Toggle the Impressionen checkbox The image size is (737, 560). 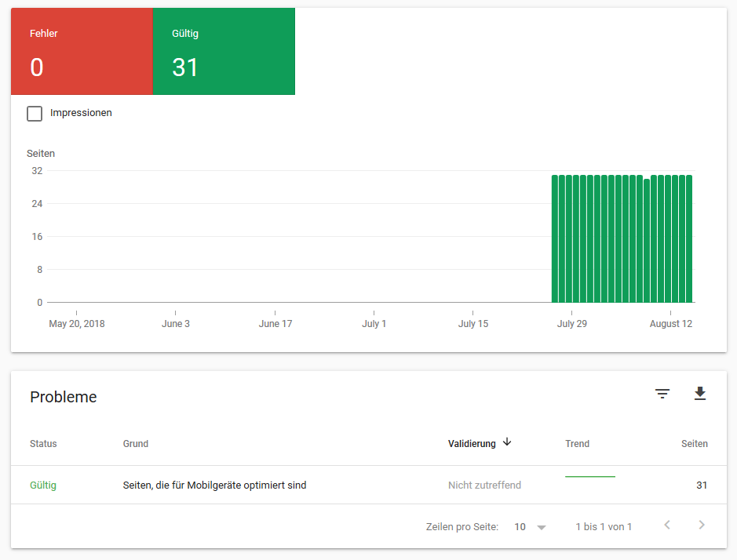pyautogui.click(x=35, y=113)
